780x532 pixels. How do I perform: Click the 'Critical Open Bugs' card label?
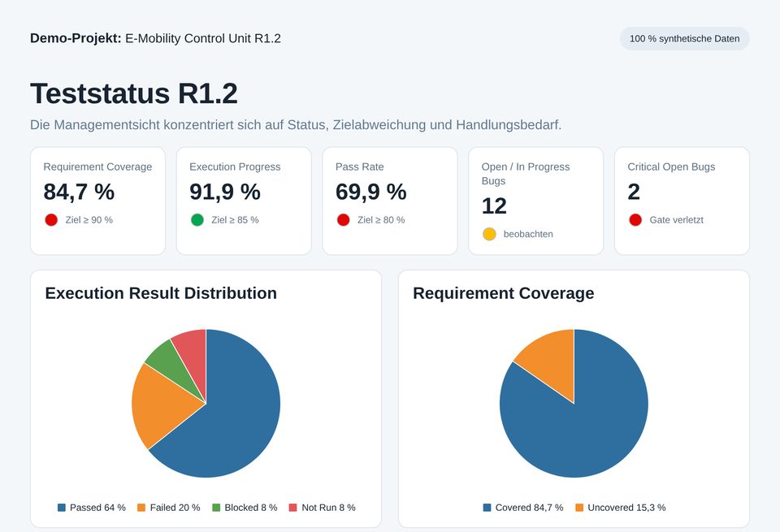pos(671,167)
